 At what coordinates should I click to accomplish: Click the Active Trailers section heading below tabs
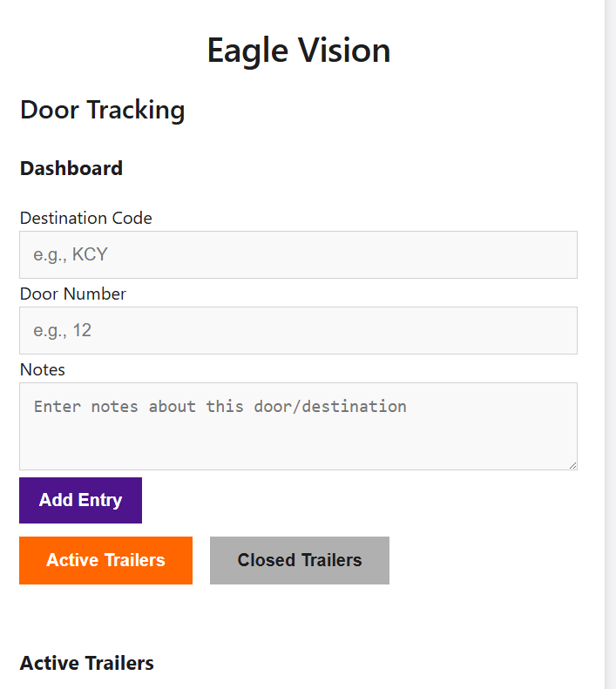[x=87, y=663]
